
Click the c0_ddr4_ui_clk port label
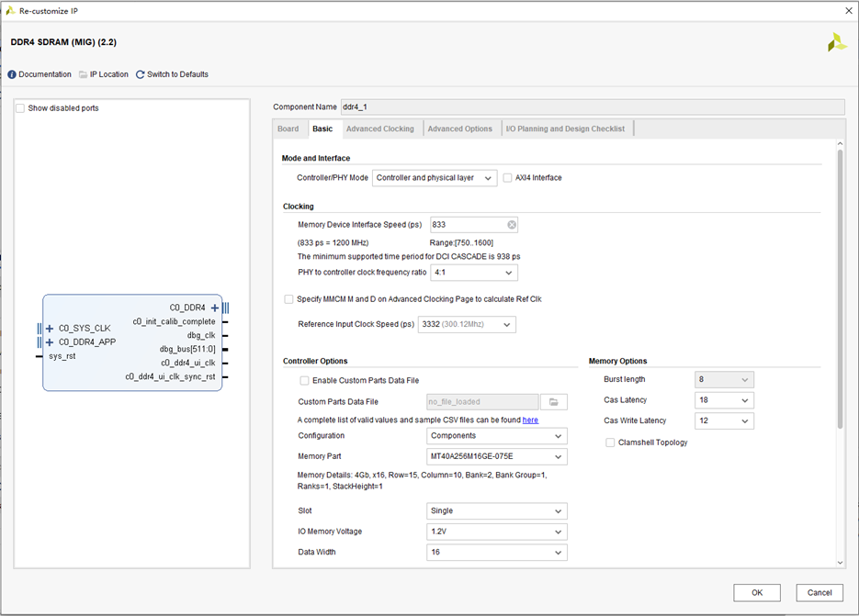pos(188,363)
